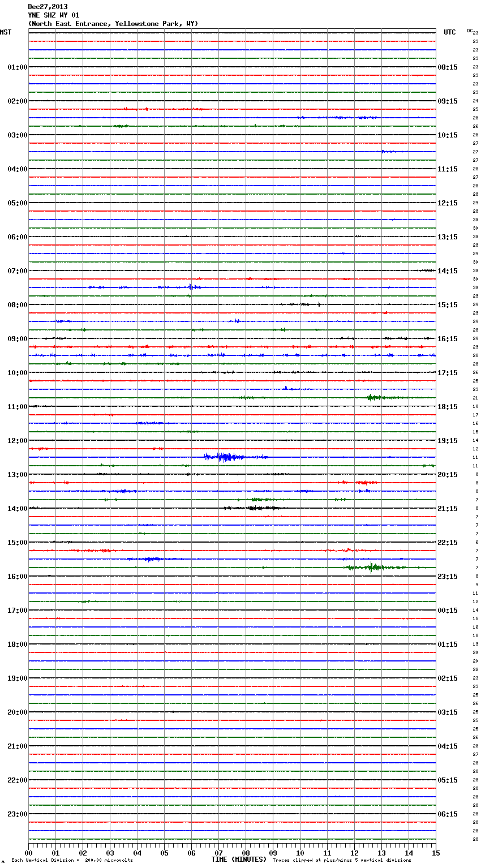Click the 11:15 UTC time label
Image resolution: width=481 pixels, height=868 pixels.
click(448, 169)
